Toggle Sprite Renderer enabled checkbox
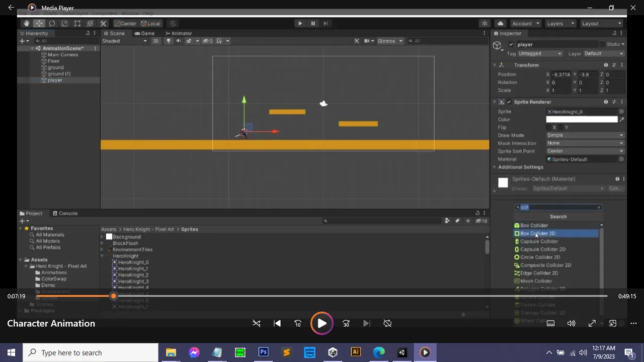Viewport: 644px width, 362px height. coord(509,102)
